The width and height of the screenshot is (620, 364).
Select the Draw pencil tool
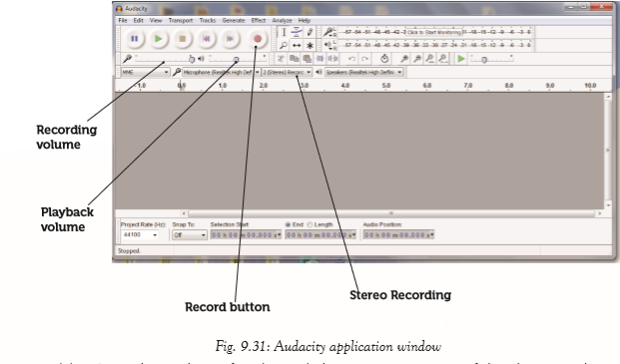click(x=310, y=32)
